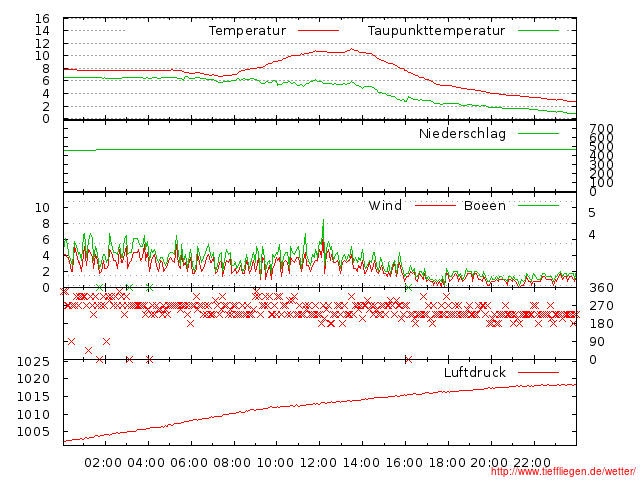This screenshot has width=640, height=480.
Task: Click the 180 wind direction axis value
Action: pyautogui.click(x=602, y=324)
